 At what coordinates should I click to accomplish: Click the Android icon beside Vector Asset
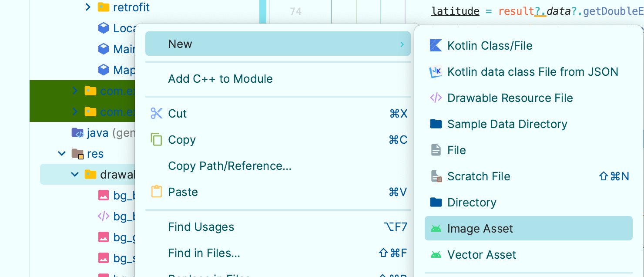[436, 255]
